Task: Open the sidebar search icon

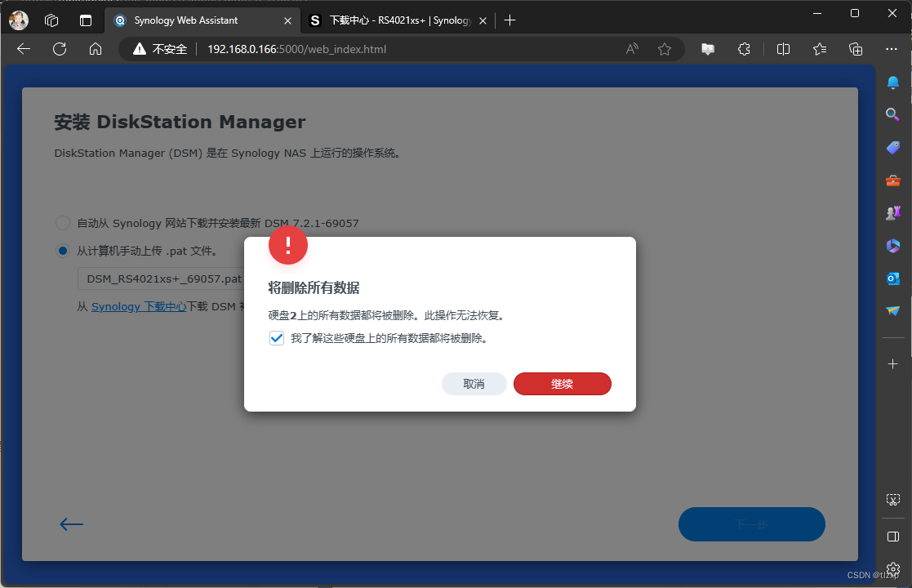Action: point(892,114)
